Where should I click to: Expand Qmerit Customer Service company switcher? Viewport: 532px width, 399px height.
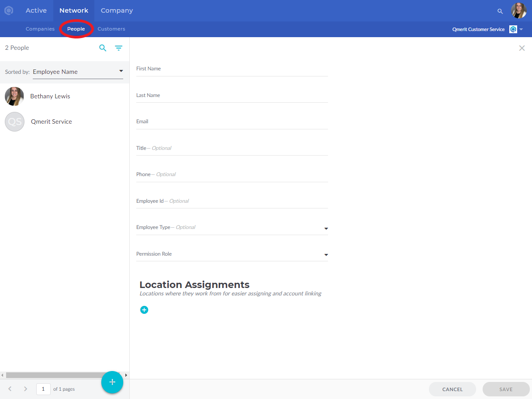point(521,29)
